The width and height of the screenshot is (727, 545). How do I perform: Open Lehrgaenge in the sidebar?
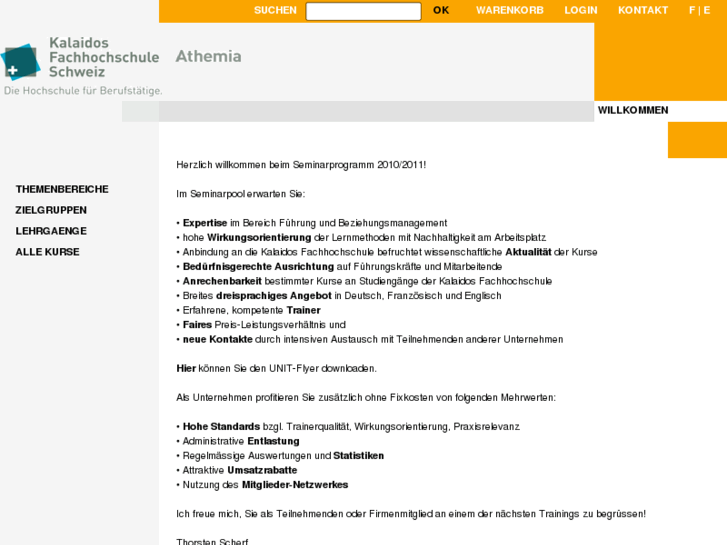51,231
